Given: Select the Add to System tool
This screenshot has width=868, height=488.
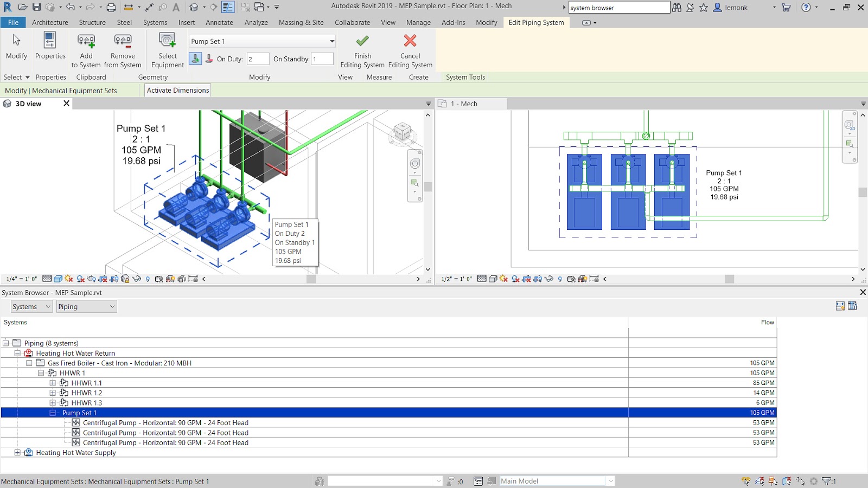Looking at the screenshot, I should tap(85, 49).
